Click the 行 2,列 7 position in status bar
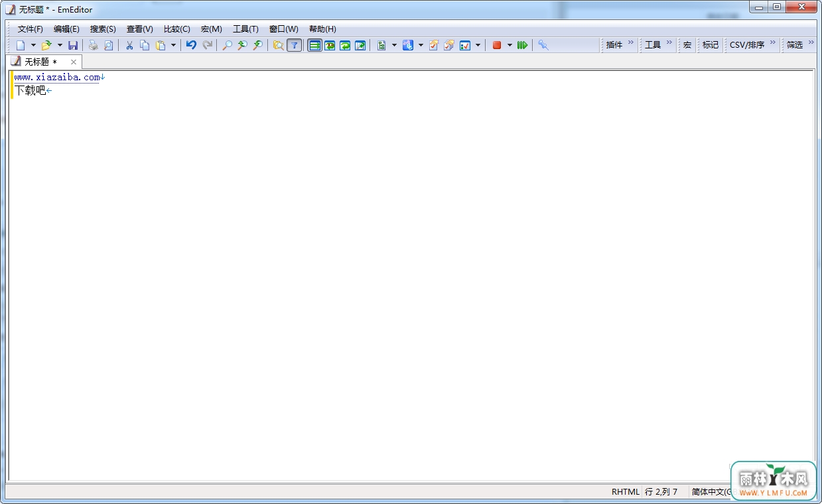This screenshot has height=504, width=822. [661, 492]
